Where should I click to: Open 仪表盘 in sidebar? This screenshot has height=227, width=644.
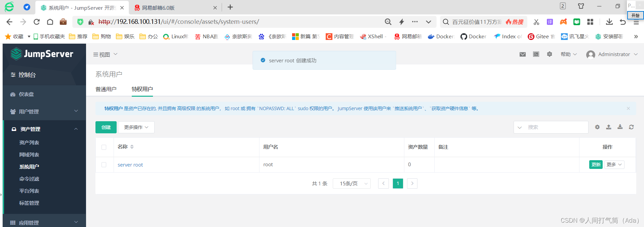[x=26, y=94]
